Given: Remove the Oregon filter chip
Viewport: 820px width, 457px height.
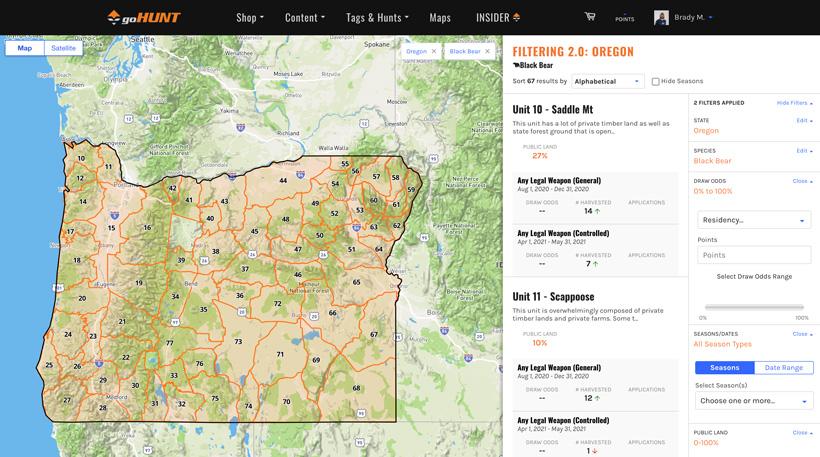Looking at the screenshot, I should (x=433, y=51).
